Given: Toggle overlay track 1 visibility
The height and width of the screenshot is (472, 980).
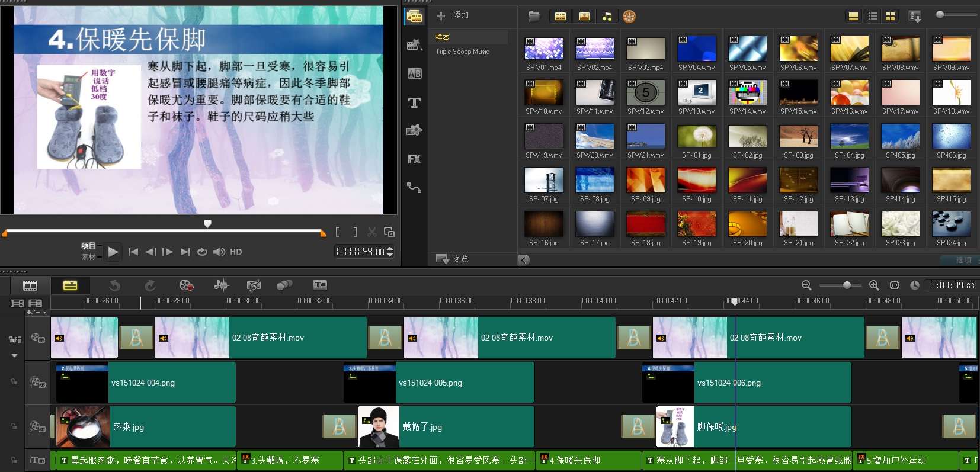Looking at the screenshot, I should (38, 383).
